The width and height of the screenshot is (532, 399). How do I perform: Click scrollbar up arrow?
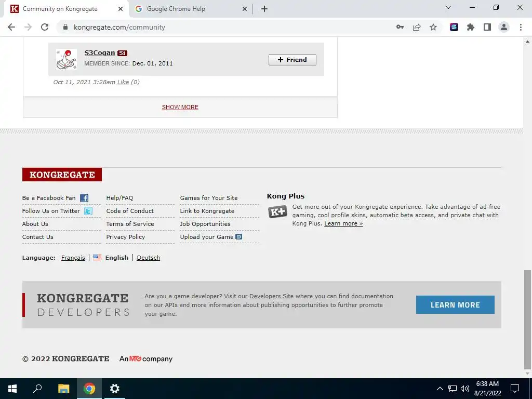(x=527, y=42)
